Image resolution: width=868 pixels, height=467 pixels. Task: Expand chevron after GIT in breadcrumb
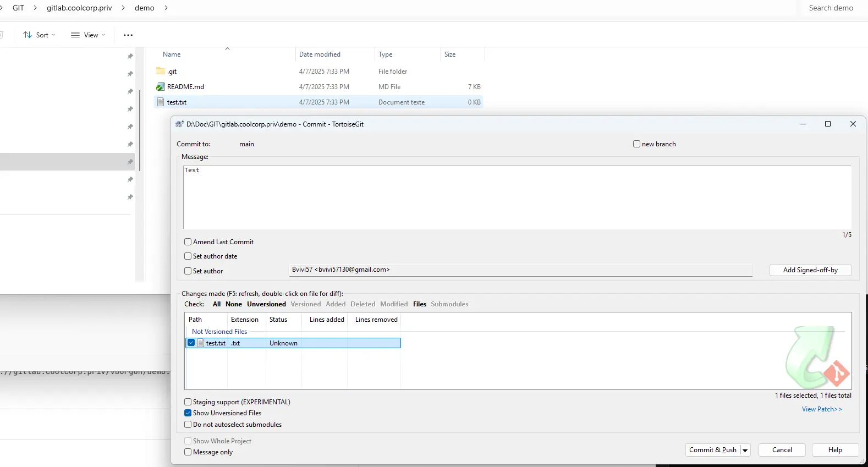(35, 8)
